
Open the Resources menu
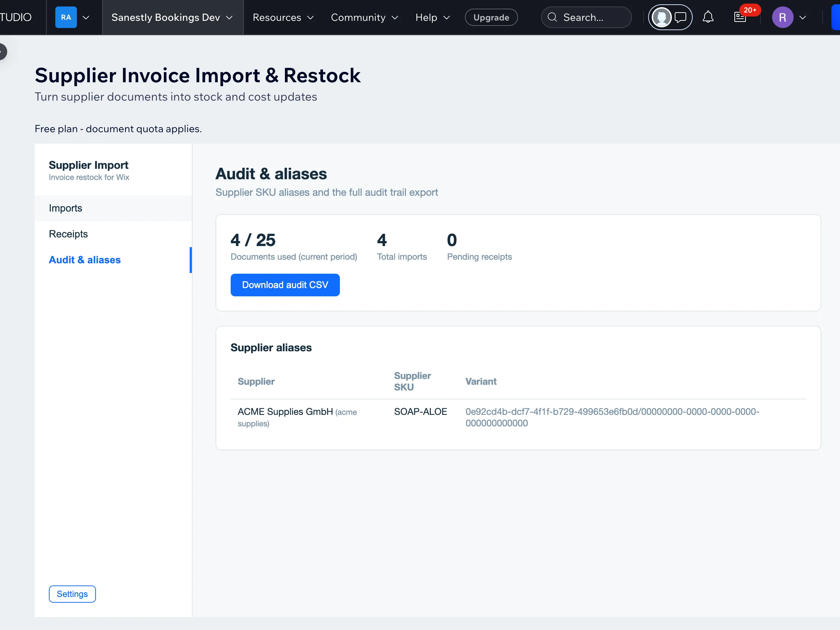(x=283, y=18)
